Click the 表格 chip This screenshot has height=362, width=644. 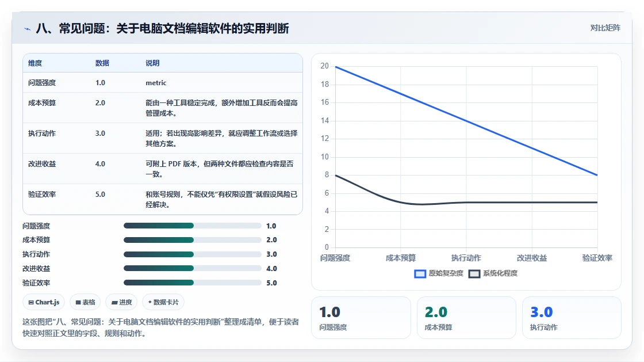[86, 302]
